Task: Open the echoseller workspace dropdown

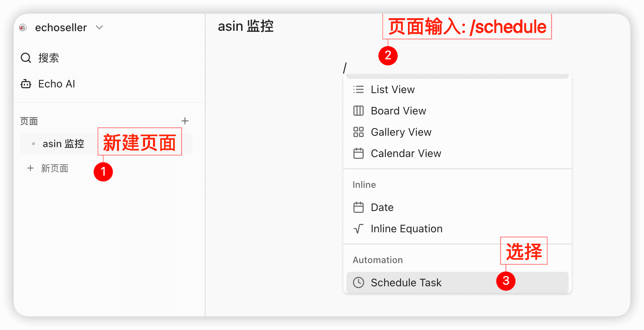Action: click(99, 27)
